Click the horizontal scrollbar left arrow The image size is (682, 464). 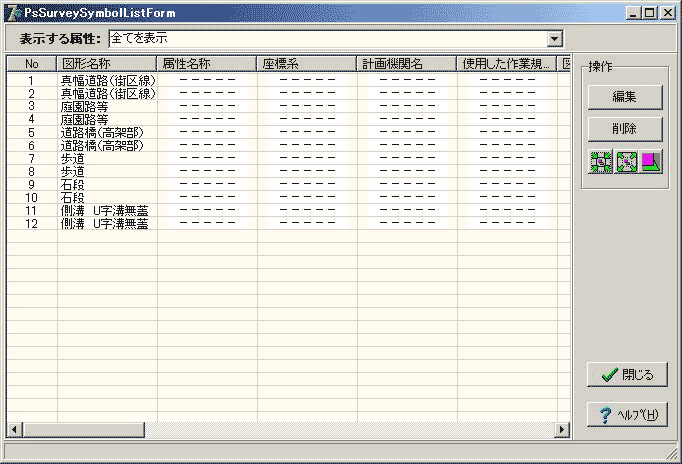tap(14, 430)
